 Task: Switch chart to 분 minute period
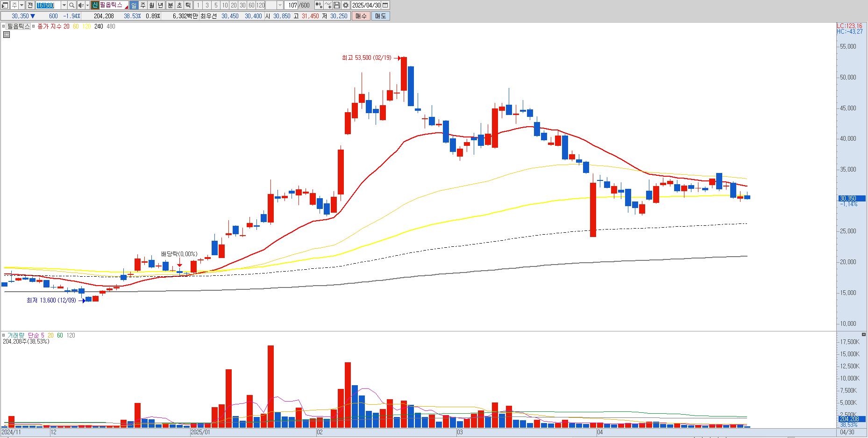(x=170, y=5)
